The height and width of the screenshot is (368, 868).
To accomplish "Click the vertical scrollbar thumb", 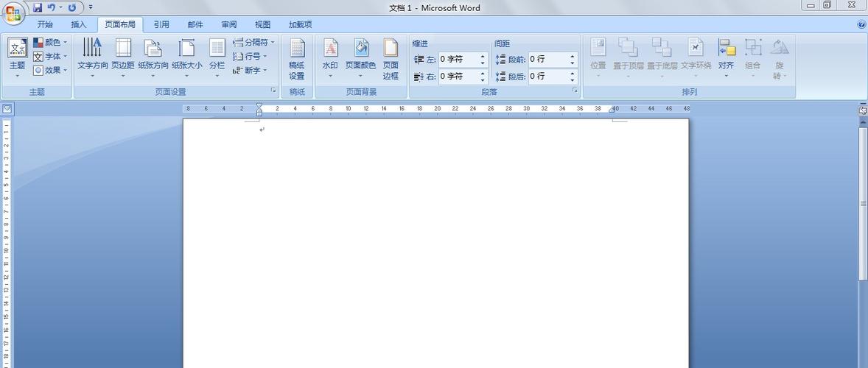I will point(862,203).
